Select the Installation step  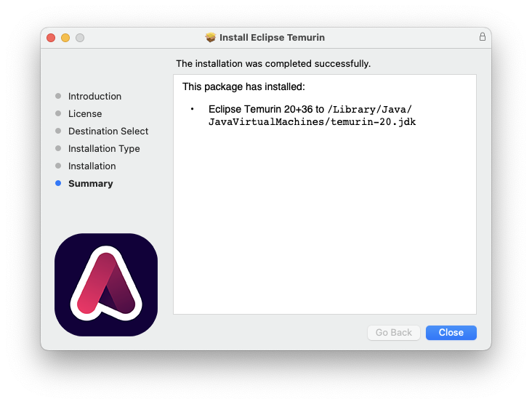coord(92,166)
